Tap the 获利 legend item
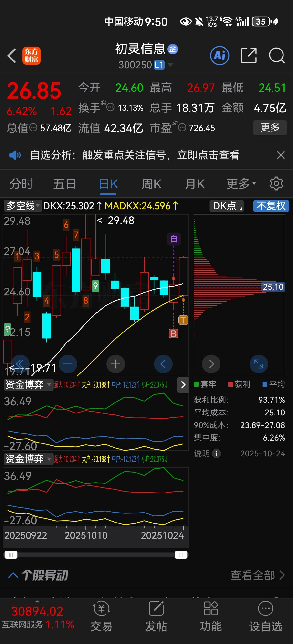The image size is (293, 644). 240,384
